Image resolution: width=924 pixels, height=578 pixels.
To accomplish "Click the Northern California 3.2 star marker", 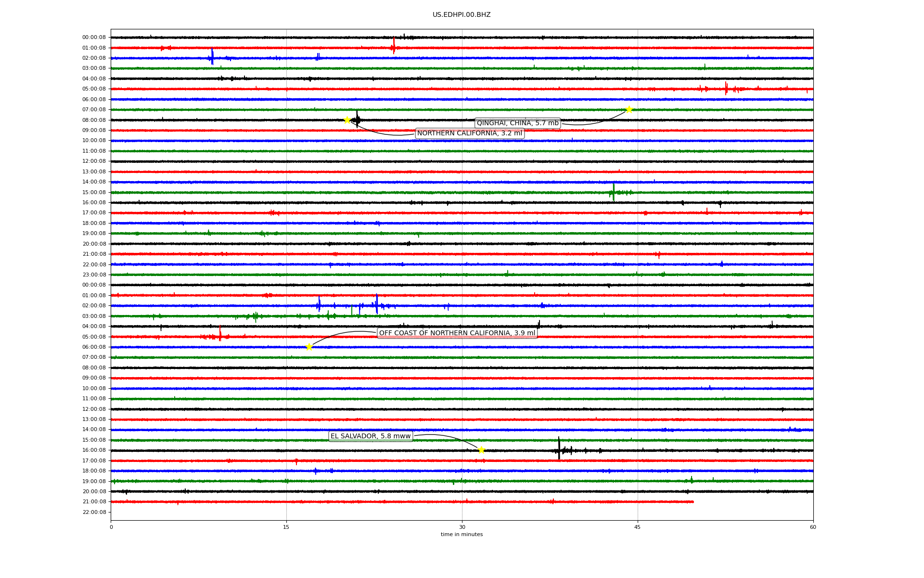I will pos(346,120).
